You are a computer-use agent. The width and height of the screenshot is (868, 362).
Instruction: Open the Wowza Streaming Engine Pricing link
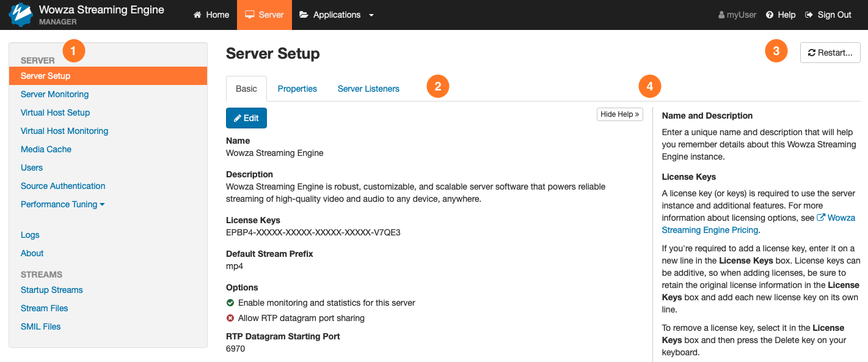[759, 224]
